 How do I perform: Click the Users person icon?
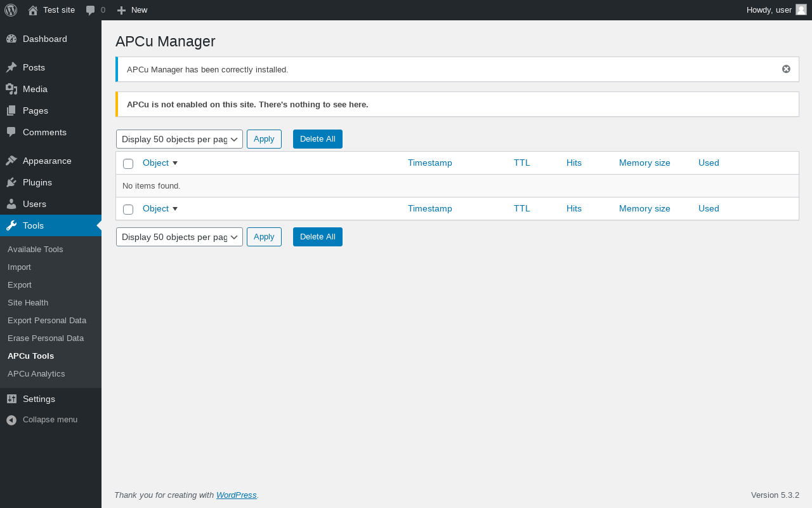pos(11,204)
